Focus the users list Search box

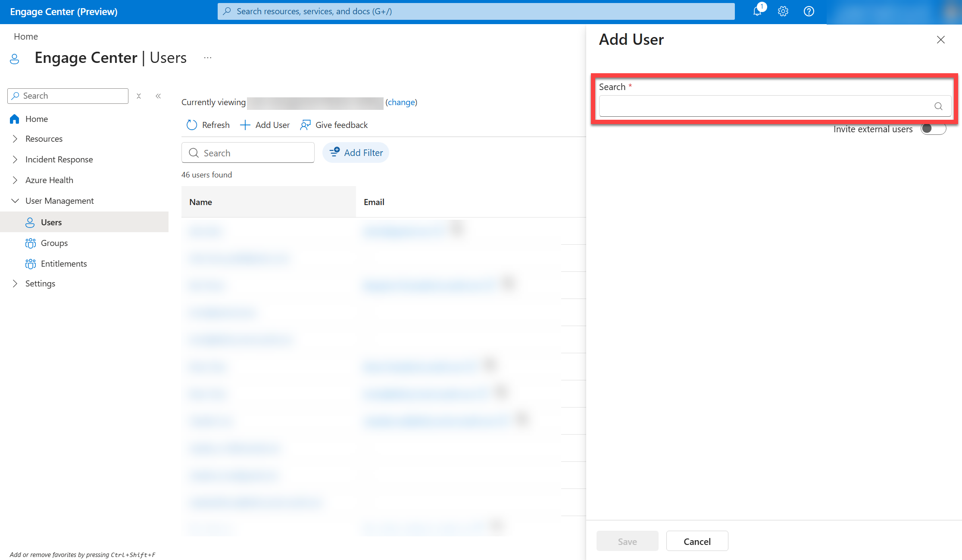[x=248, y=152]
